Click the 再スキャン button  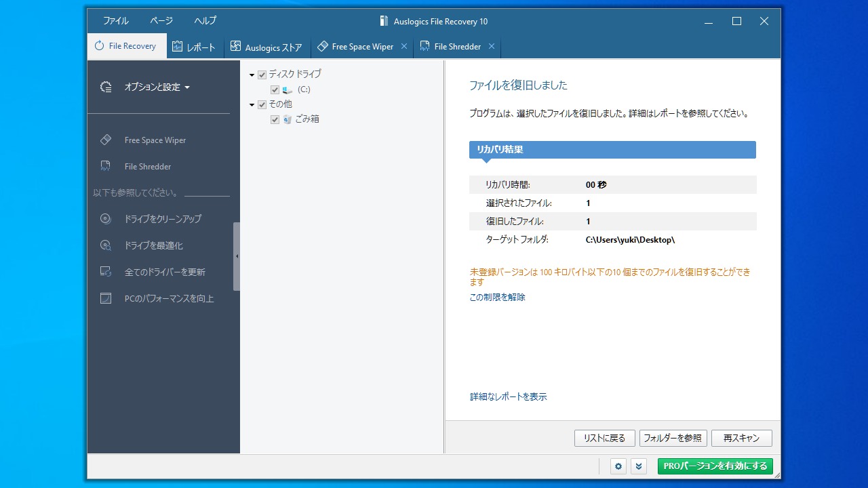[x=741, y=438]
